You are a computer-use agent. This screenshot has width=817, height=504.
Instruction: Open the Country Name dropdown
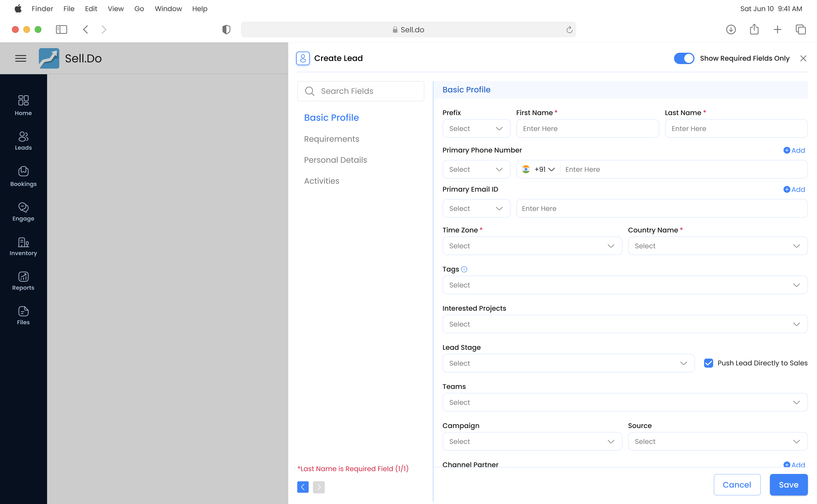pyautogui.click(x=717, y=246)
